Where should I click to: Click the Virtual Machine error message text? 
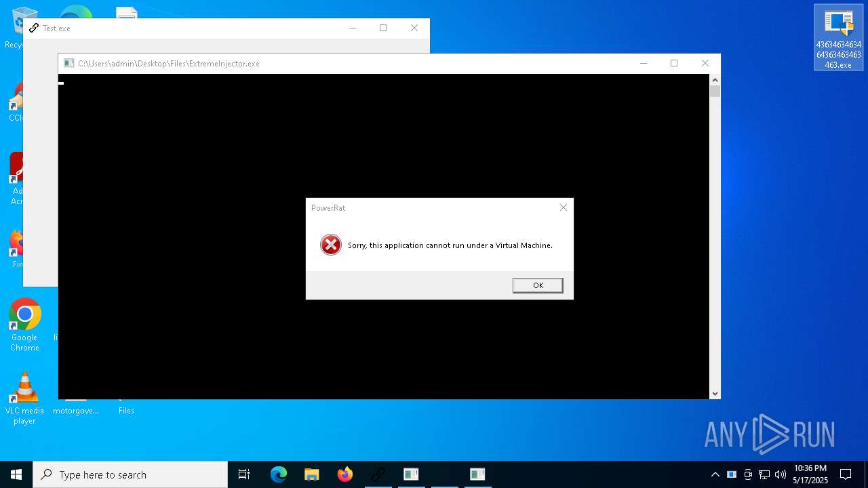pyautogui.click(x=450, y=245)
